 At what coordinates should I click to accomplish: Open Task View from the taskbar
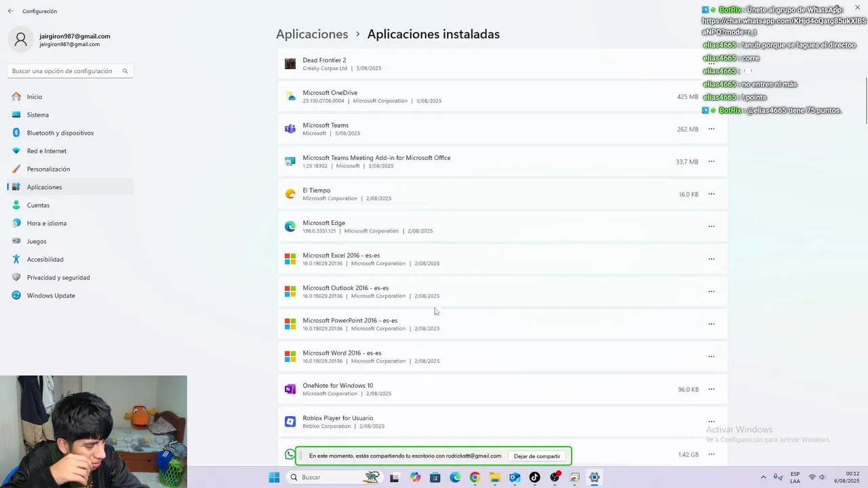(395, 478)
